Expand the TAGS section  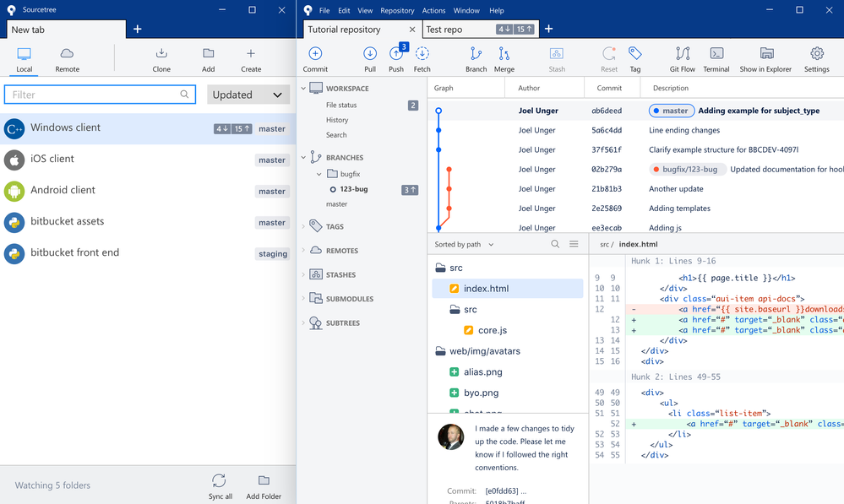[x=303, y=226]
